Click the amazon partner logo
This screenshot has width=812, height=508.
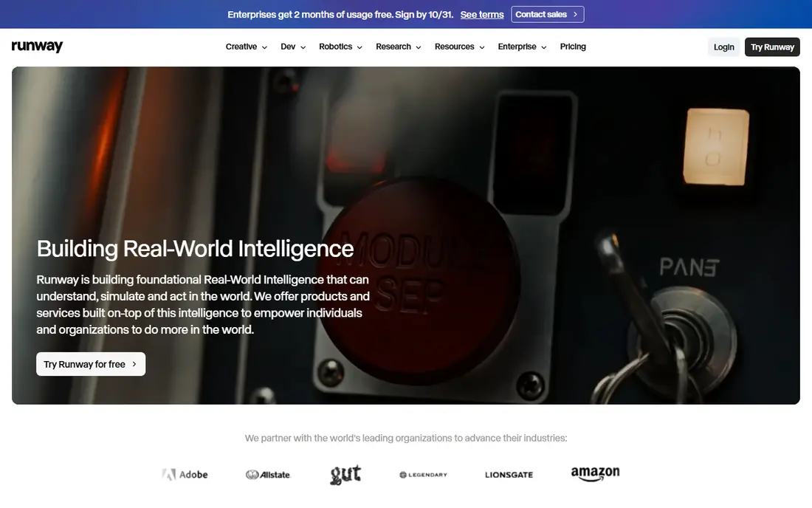[595, 474]
